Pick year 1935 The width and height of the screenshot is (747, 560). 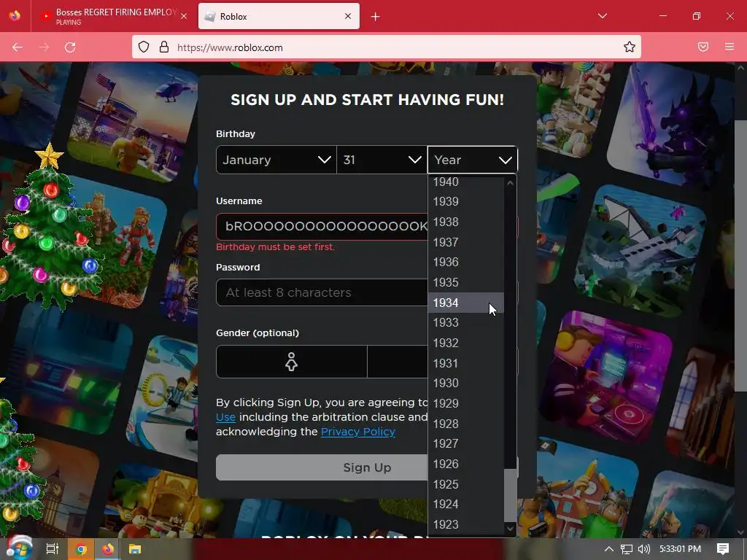click(466, 282)
